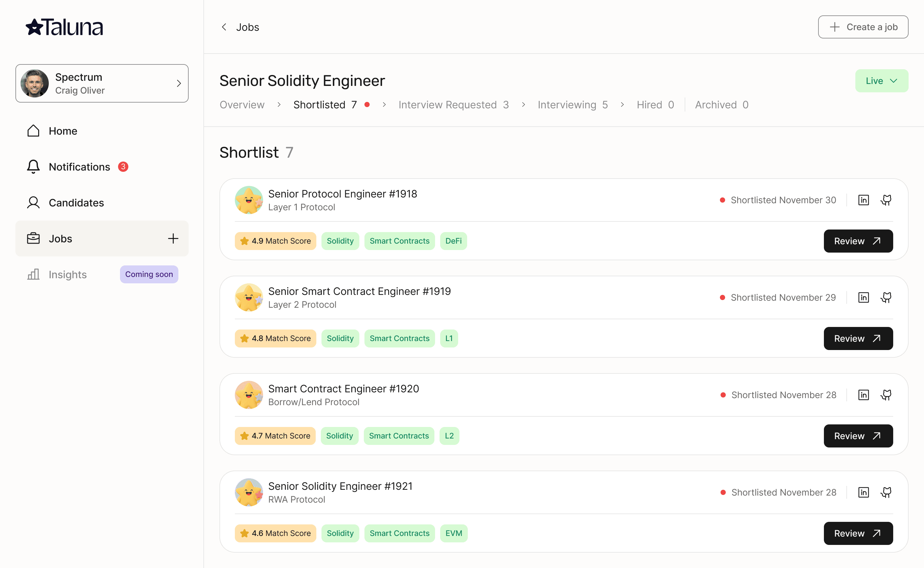Screen dimensions: 924x568
Task: Review the Senior Protocol Engineer #1918 candidate
Action: tap(858, 241)
